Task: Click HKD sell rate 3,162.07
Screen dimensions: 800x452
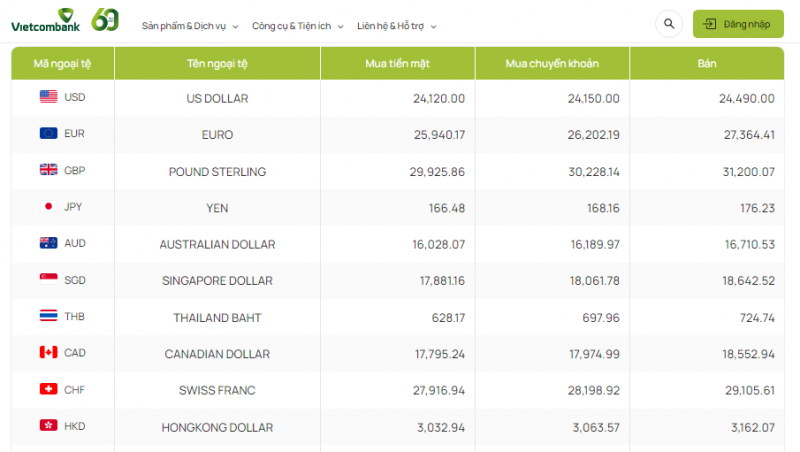Action: [x=753, y=428]
